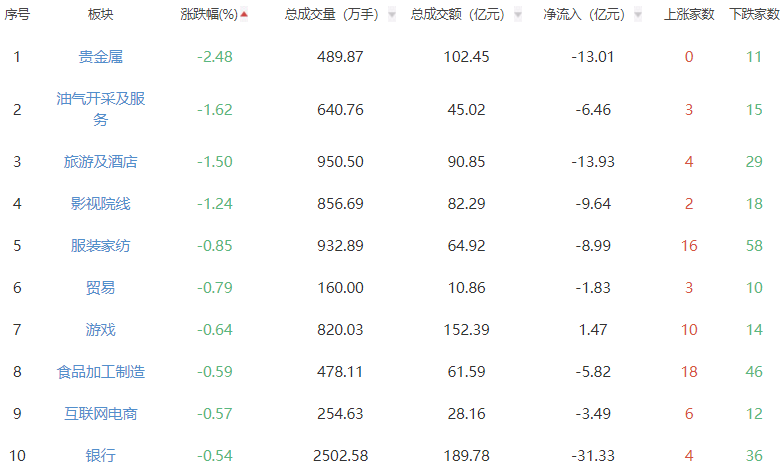Open the 影视院线 sector page
The image size is (784, 465).
[x=100, y=204]
